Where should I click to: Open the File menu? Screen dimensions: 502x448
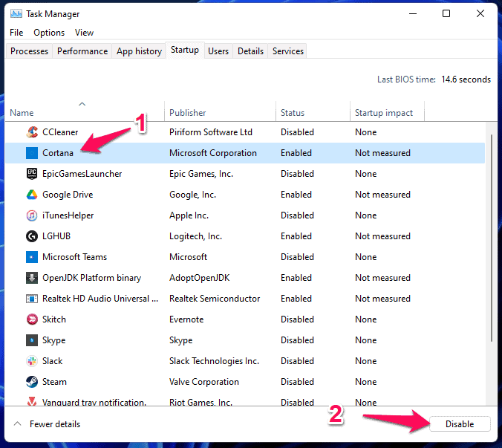(17, 33)
